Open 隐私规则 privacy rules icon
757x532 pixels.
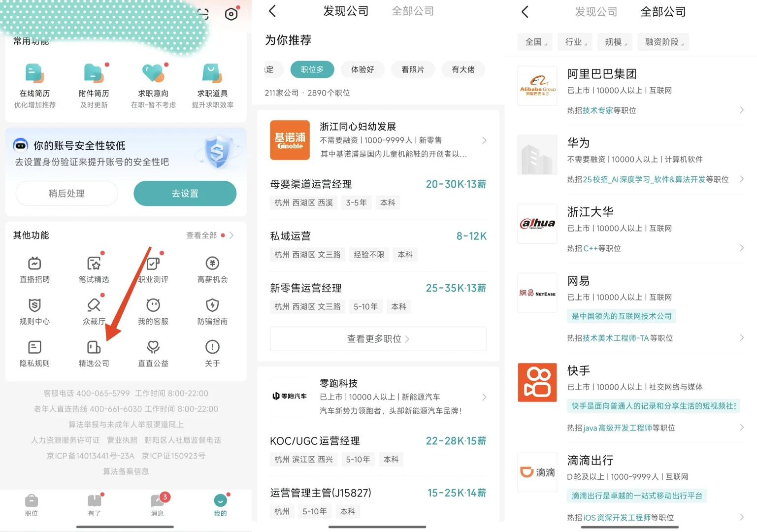point(34,347)
